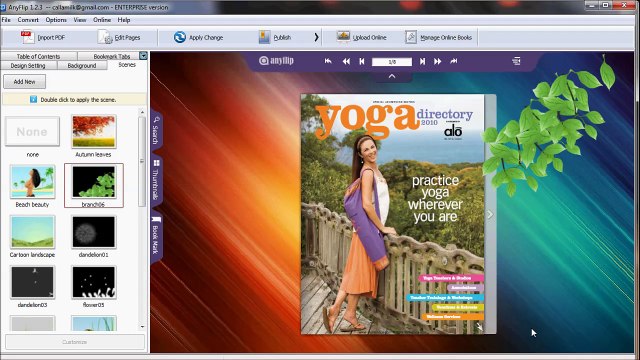Open the Thumbnails side tab
640x360 pixels.
[156, 180]
